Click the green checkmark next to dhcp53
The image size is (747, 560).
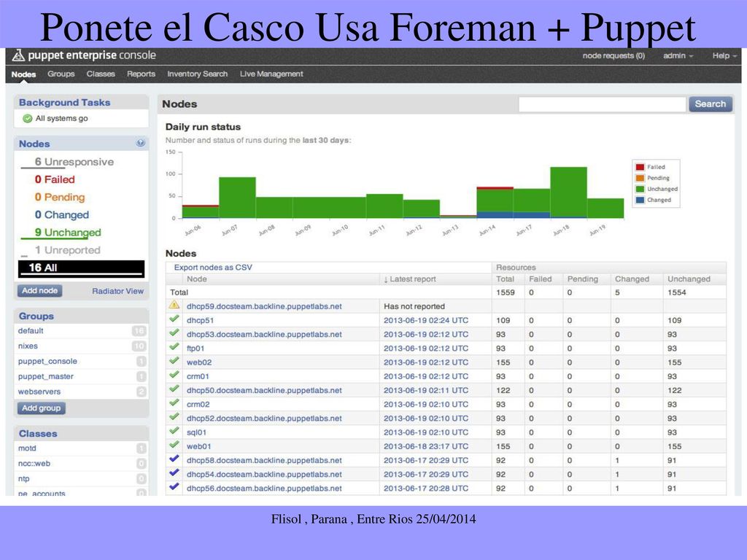pyautogui.click(x=174, y=332)
